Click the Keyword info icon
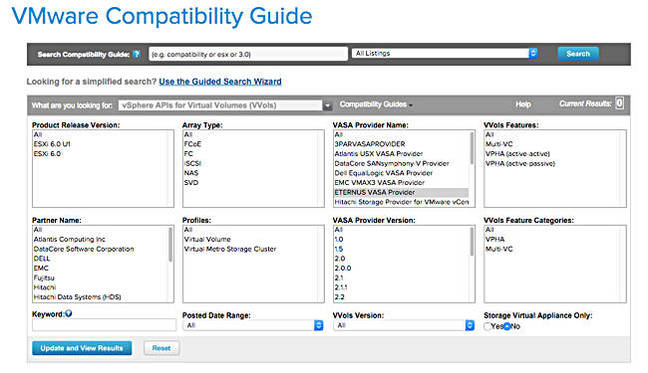The height and width of the screenshot is (373, 648). pos(69,314)
